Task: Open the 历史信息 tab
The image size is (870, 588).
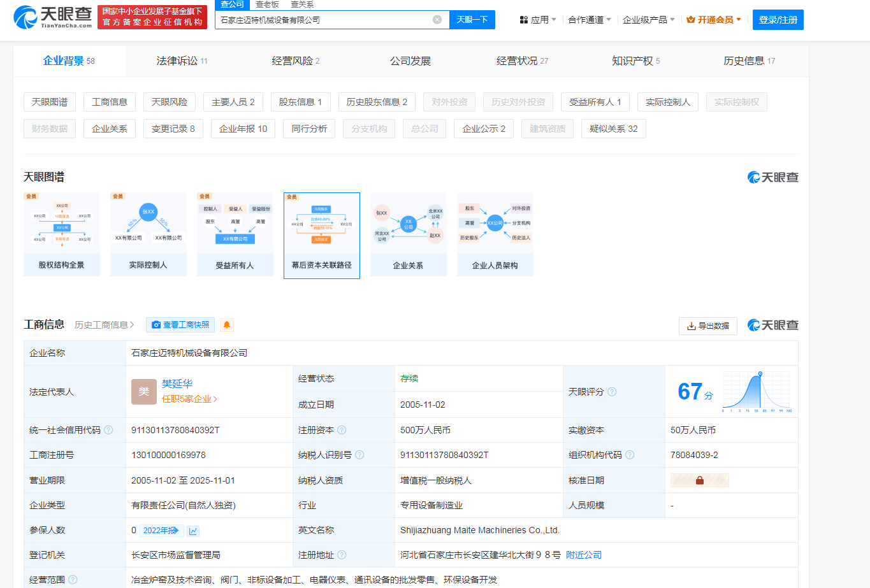Action: coord(750,61)
